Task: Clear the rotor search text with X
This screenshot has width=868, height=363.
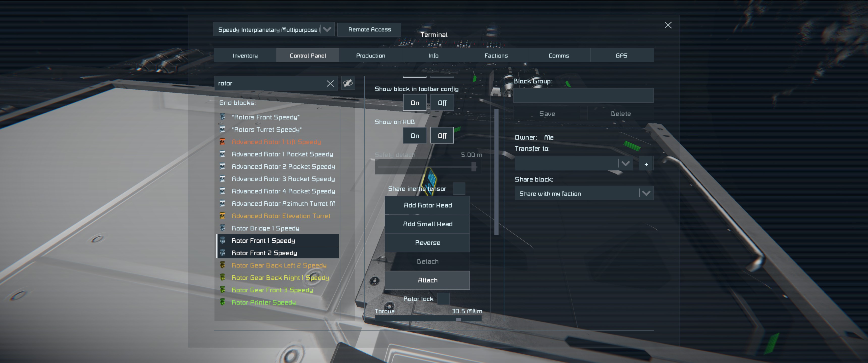Action: coord(330,83)
